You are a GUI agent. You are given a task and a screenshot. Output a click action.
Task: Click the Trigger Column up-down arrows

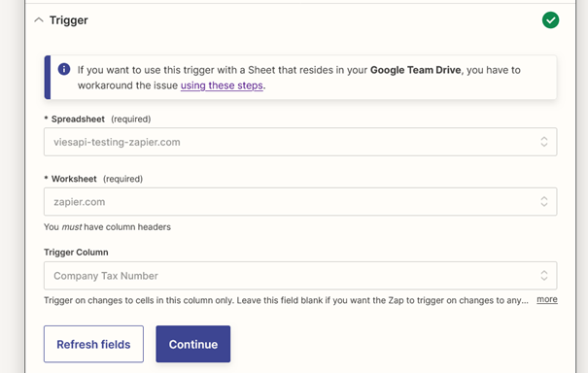coord(544,276)
